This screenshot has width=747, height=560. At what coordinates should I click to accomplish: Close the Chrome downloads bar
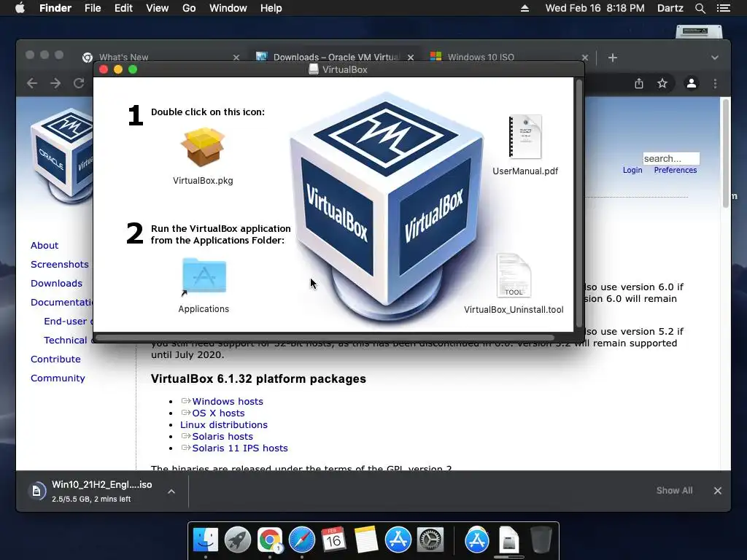tap(718, 491)
